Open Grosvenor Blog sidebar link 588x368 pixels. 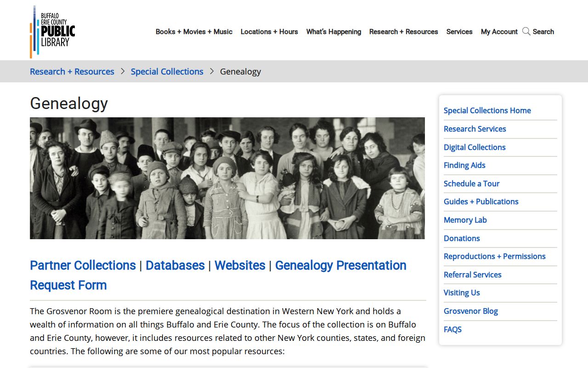pyautogui.click(x=471, y=311)
